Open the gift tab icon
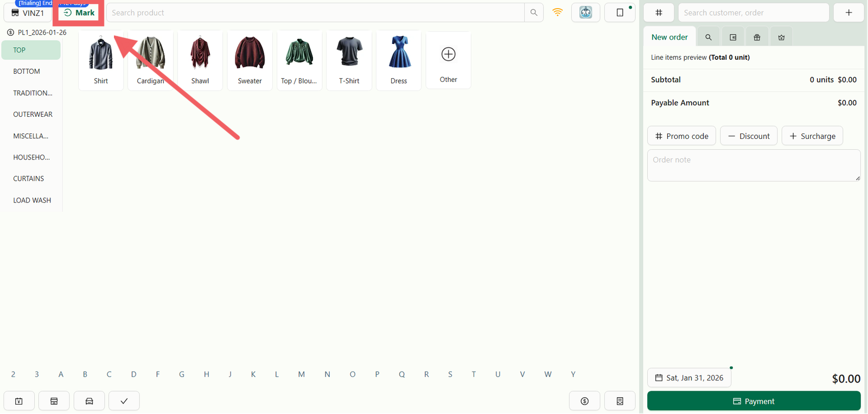868x414 pixels. (757, 37)
